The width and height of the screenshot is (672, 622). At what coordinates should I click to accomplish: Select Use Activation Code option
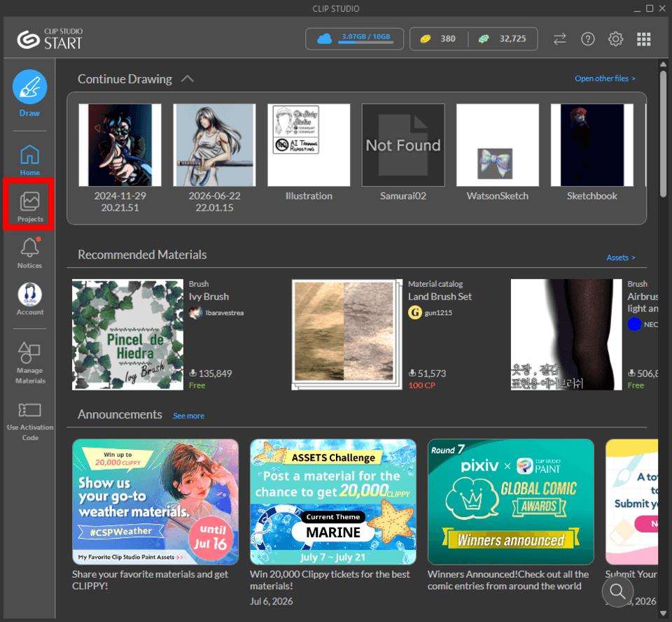(29, 421)
